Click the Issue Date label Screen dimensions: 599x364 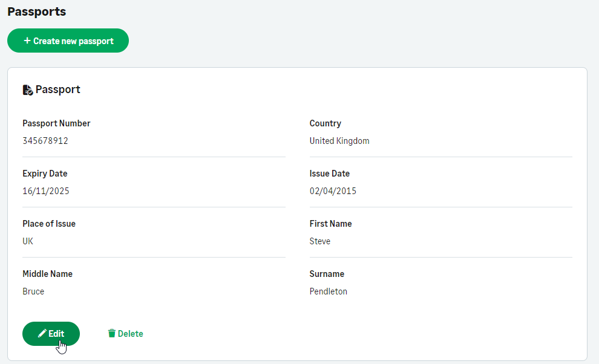click(x=330, y=174)
